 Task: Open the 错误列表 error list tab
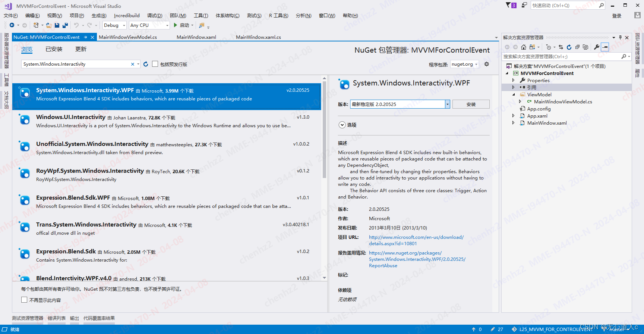pyautogui.click(x=57, y=318)
